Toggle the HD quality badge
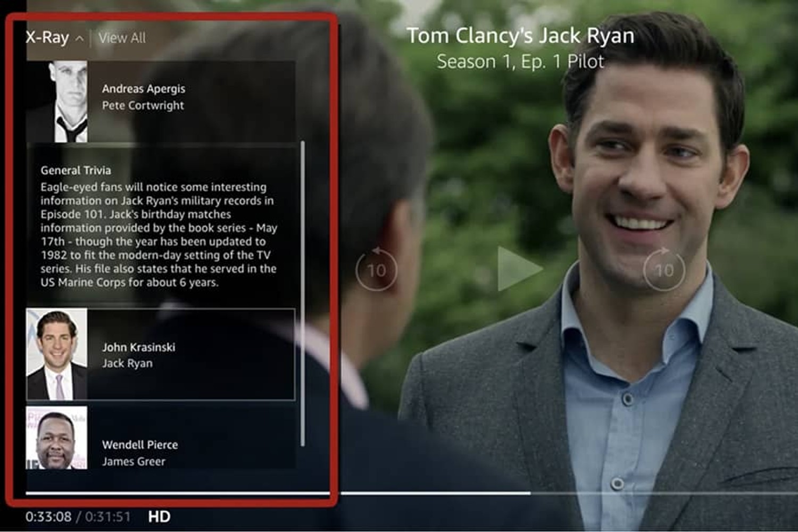This screenshot has width=798, height=532. click(x=159, y=517)
